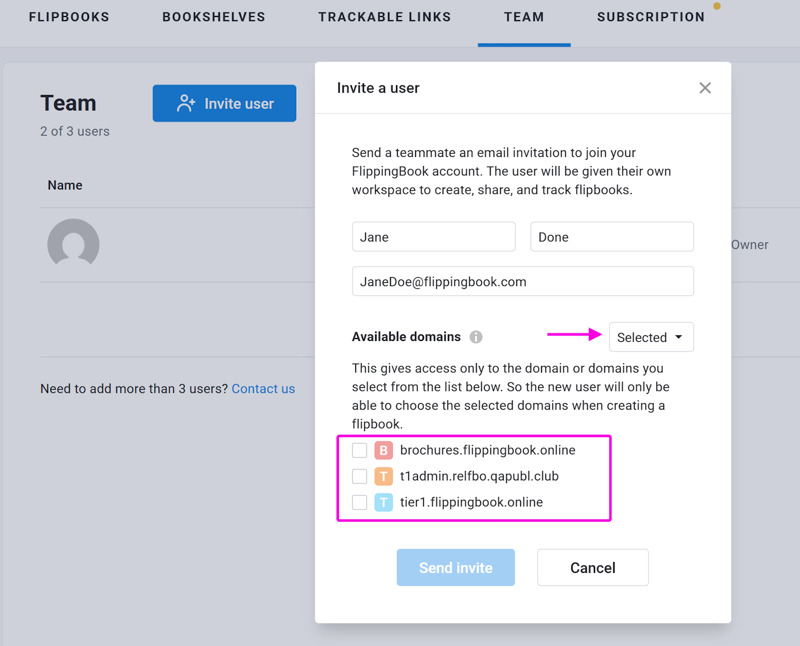Screen dimensions: 800x646
Task: Click the B icon for brochures domain
Action: (x=383, y=451)
